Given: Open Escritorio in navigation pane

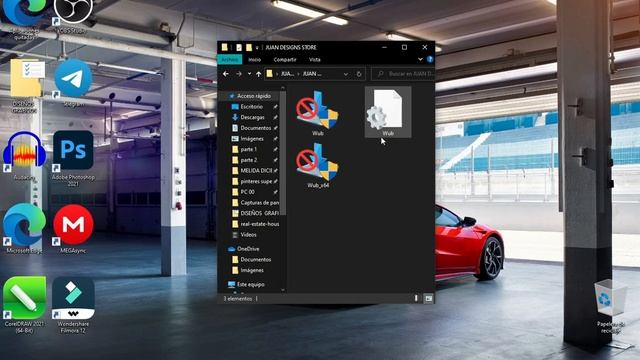Looking at the screenshot, I should point(251,107).
